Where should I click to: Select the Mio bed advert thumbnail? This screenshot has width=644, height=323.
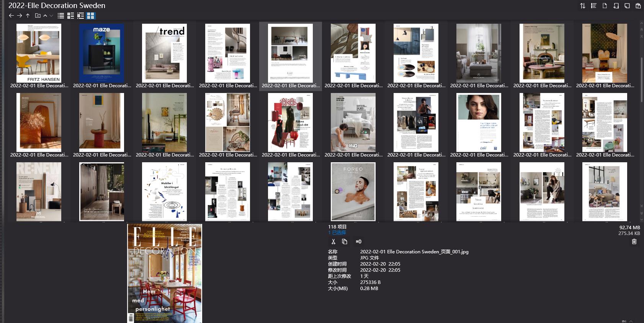pos(353,122)
